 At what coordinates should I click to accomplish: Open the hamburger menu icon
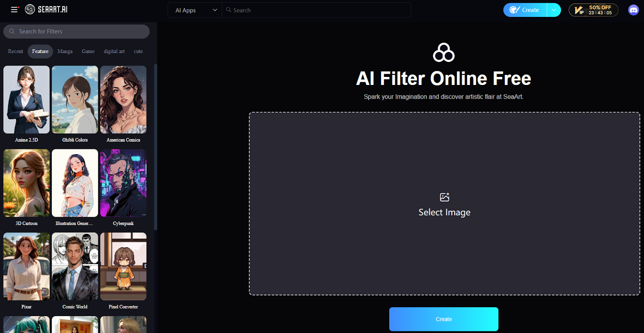point(14,10)
